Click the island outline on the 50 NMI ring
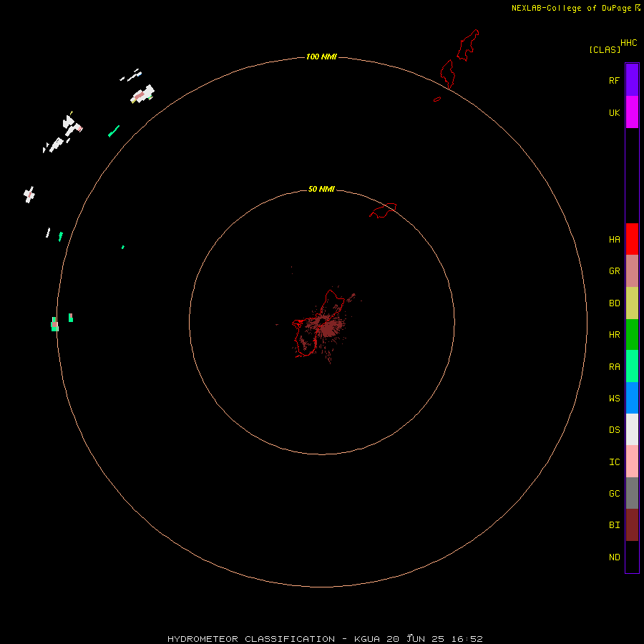The image size is (644, 644). click(x=383, y=210)
